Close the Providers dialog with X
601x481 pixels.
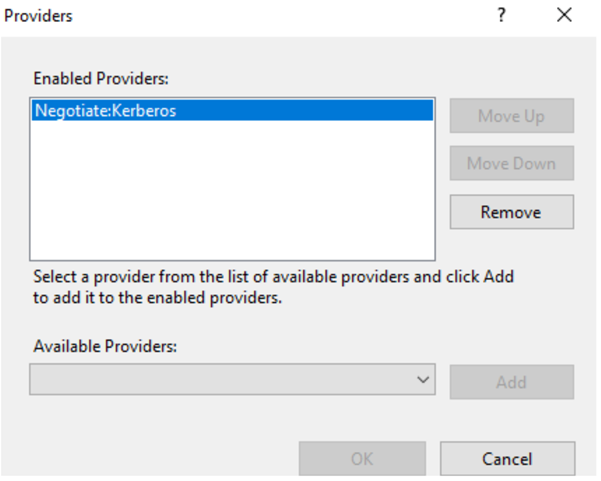coord(564,15)
